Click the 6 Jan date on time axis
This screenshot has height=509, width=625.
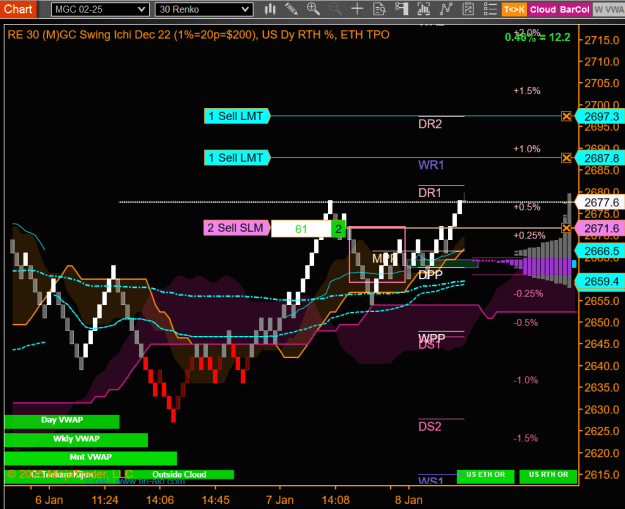(x=49, y=500)
